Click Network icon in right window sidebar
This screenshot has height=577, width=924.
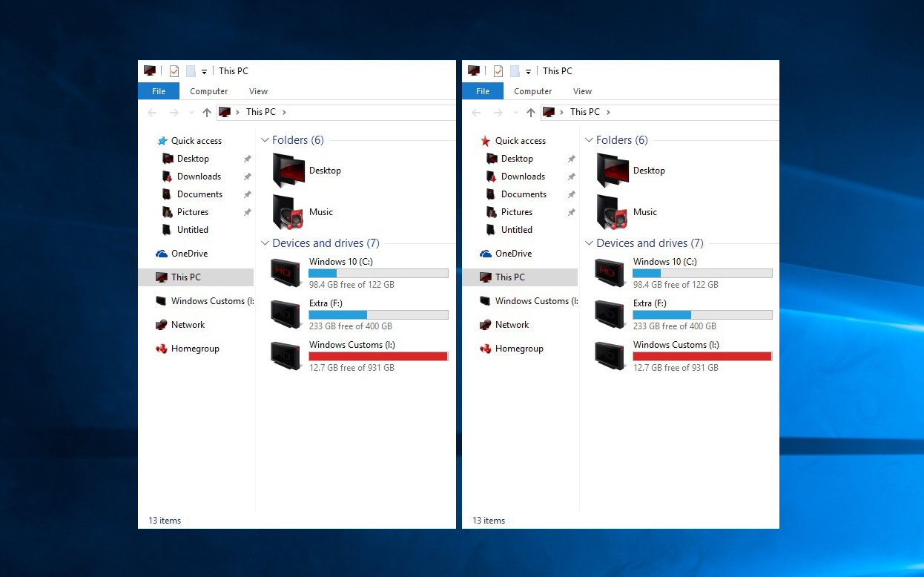point(486,325)
